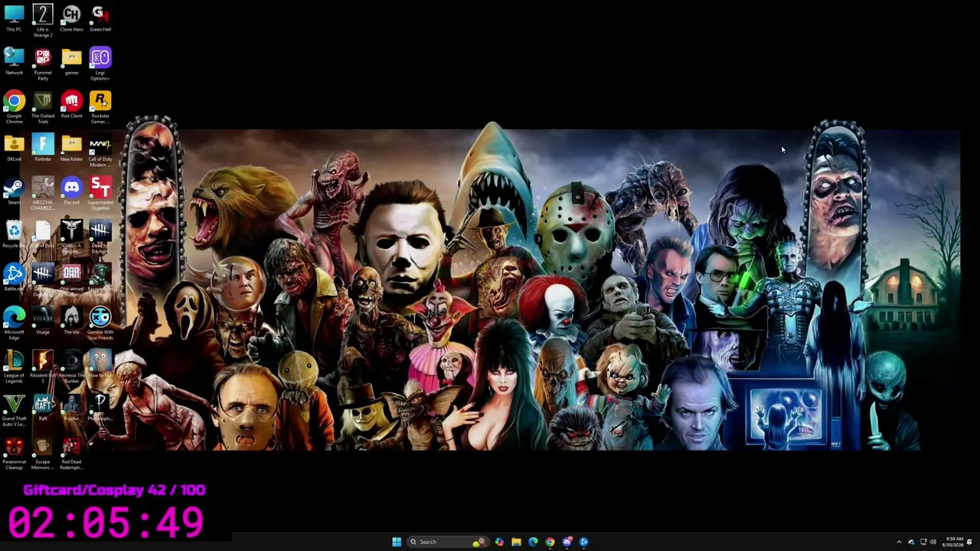The image size is (980, 551).
Task: Select the Fortnite desktop icon
Action: pyautogui.click(x=43, y=148)
